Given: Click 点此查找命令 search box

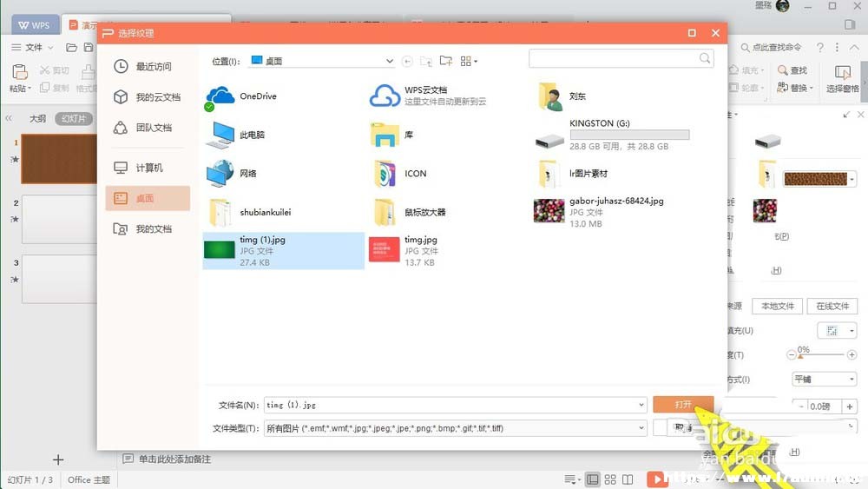Looking at the screenshot, I should (x=771, y=47).
